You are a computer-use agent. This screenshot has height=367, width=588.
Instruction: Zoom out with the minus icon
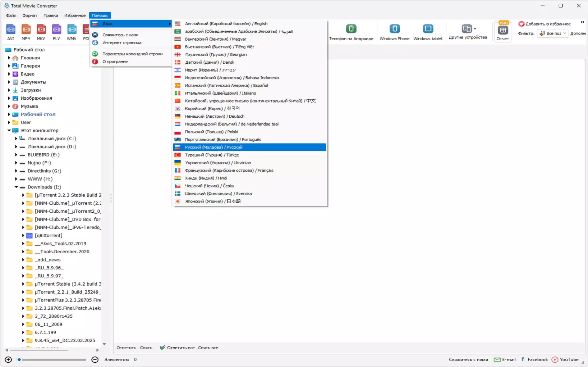(95, 359)
